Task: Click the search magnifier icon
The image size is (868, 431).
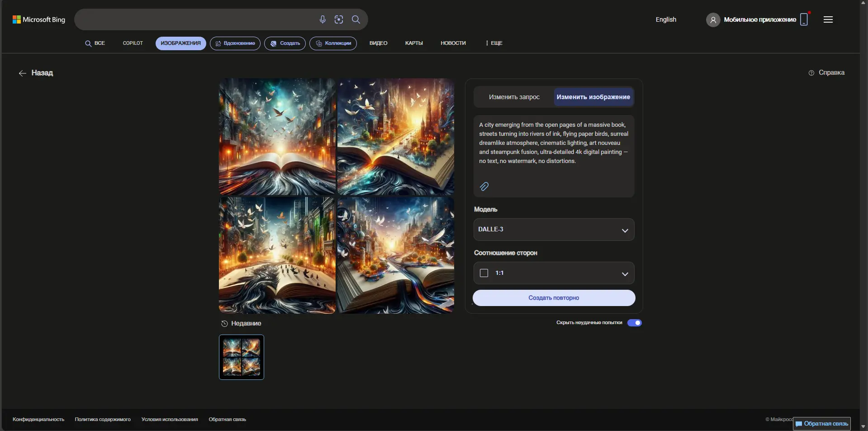Action: [356, 19]
